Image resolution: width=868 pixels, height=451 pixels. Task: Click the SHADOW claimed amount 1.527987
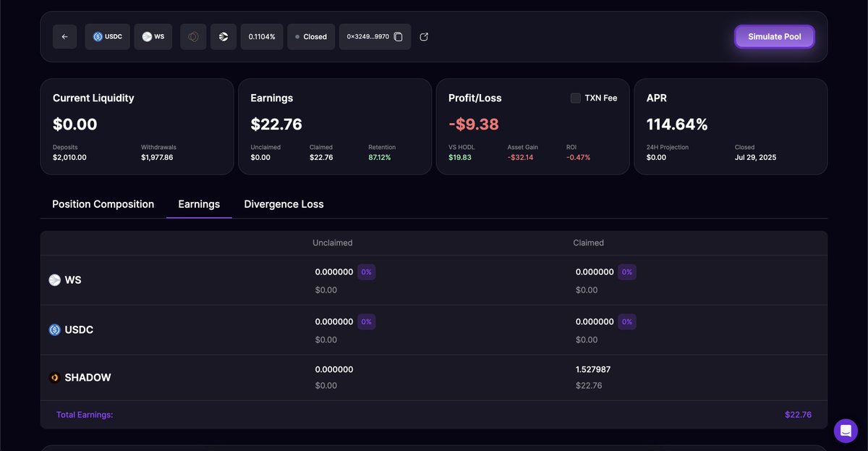point(593,369)
